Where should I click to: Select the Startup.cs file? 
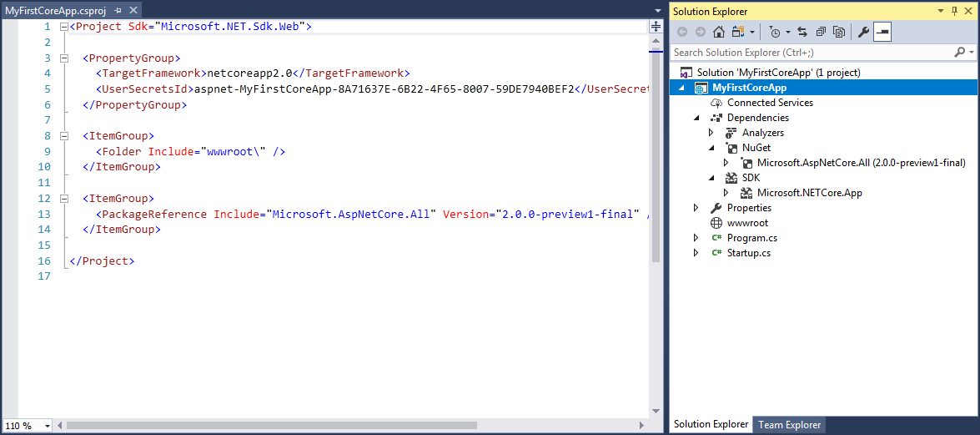click(x=749, y=253)
